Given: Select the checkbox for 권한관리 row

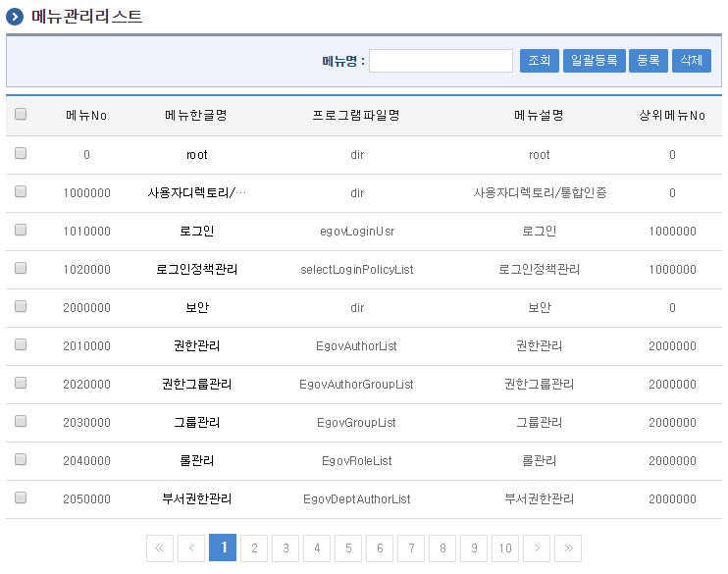Looking at the screenshot, I should (x=21, y=344).
